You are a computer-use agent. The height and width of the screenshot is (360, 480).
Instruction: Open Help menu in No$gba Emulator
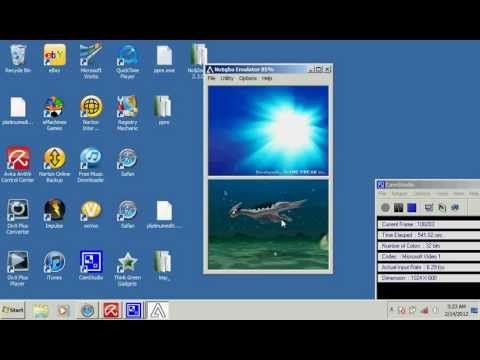tap(267, 78)
